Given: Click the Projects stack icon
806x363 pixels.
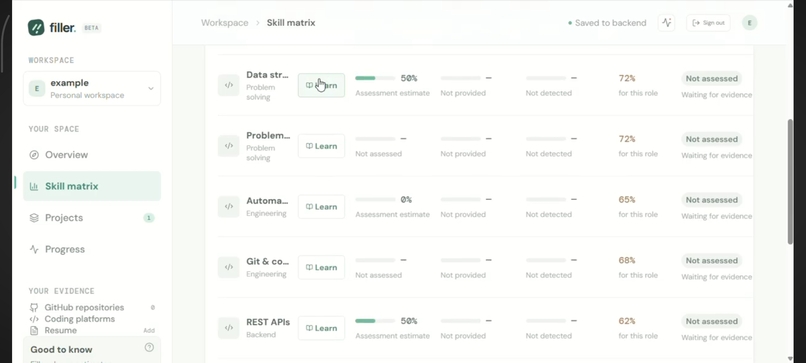Looking at the screenshot, I should click(x=34, y=218).
